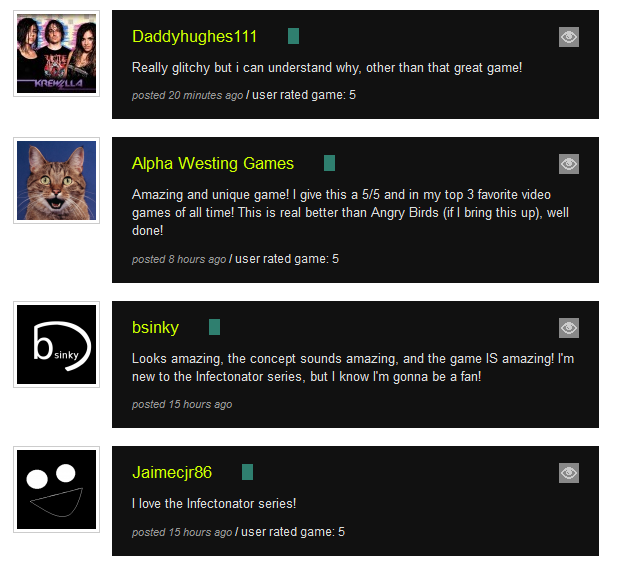Toggle the eye icon on Alpha Westing Games' comment
The height and width of the screenshot is (566, 617).
click(x=569, y=164)
